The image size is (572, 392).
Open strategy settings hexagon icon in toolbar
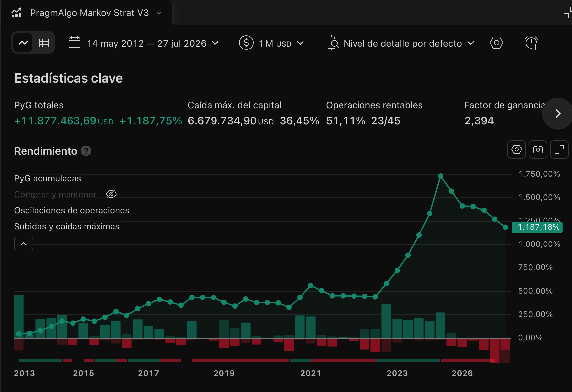click(x=497, y=43)
